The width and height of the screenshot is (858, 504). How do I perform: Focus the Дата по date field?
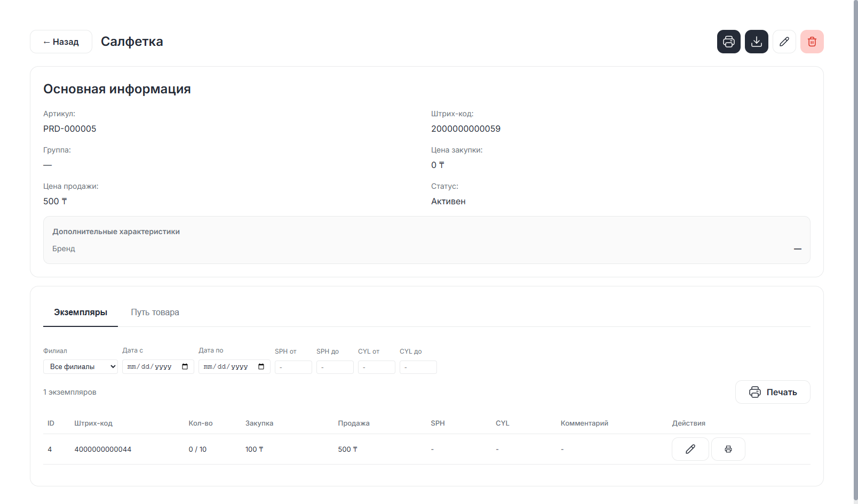click(x=234, y=367)
